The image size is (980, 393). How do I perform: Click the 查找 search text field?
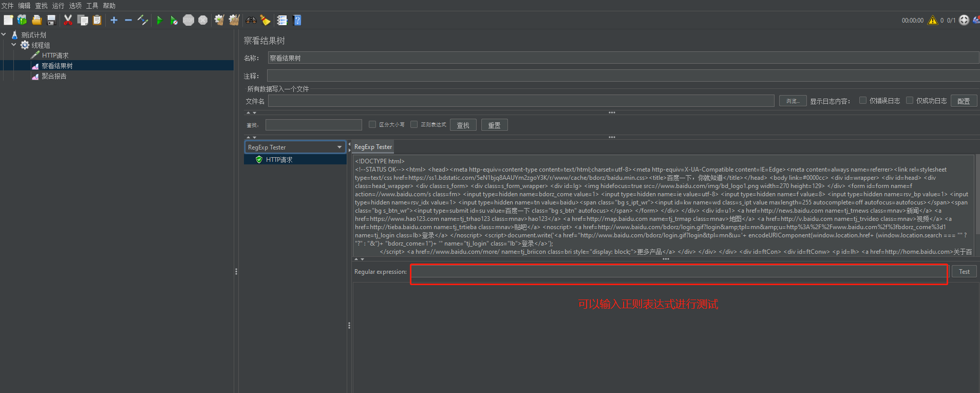pos(314,125)
